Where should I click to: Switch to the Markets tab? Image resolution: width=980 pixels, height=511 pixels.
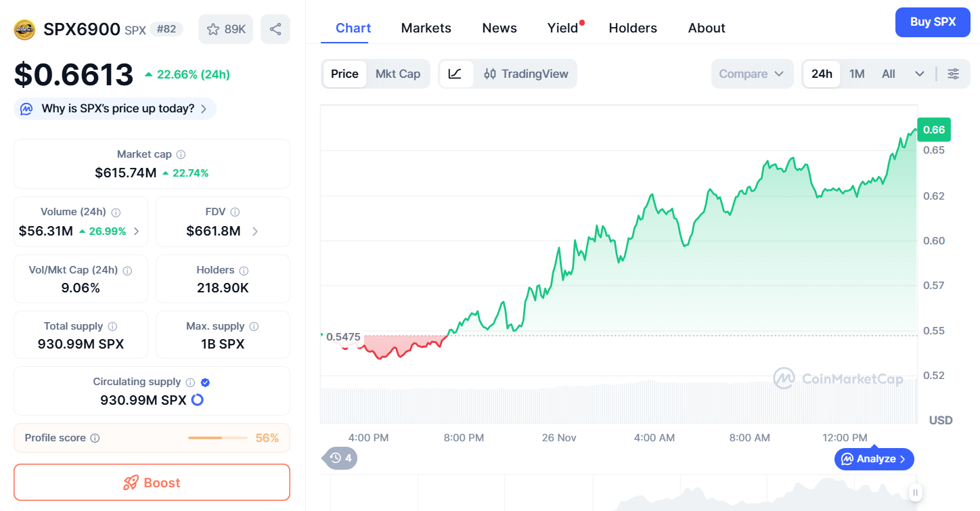[x=426, y=28]
